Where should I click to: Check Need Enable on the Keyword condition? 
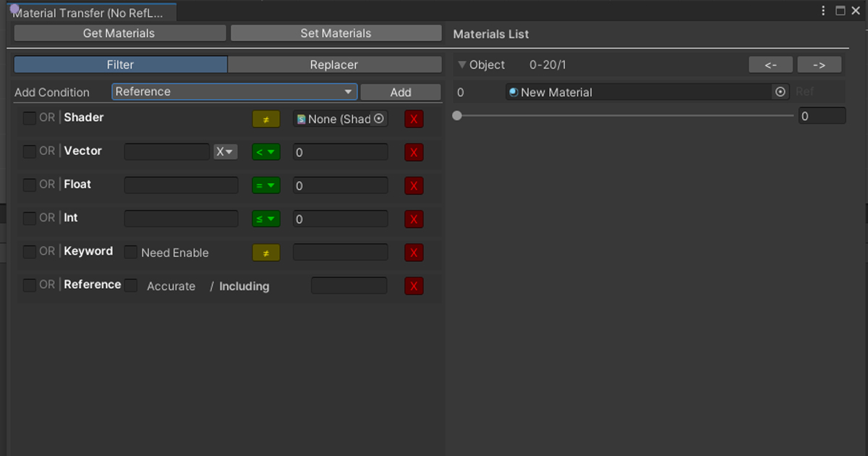[130, 252]
